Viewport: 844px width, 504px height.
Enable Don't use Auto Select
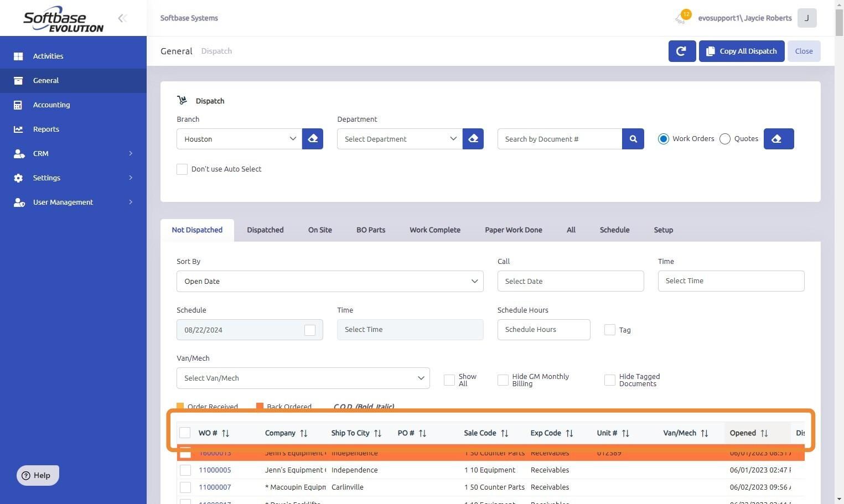pyautogui.click(x=182, y=169)
